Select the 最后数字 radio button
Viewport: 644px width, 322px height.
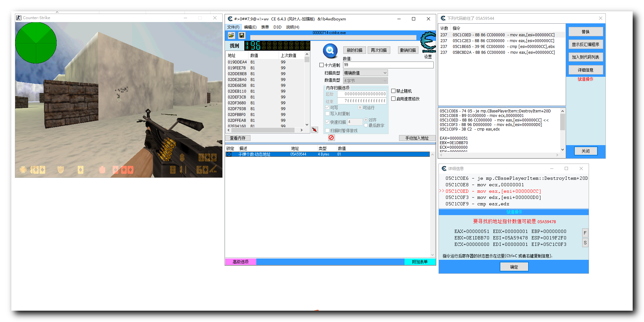pyautogui.click(x=366, y=125)
